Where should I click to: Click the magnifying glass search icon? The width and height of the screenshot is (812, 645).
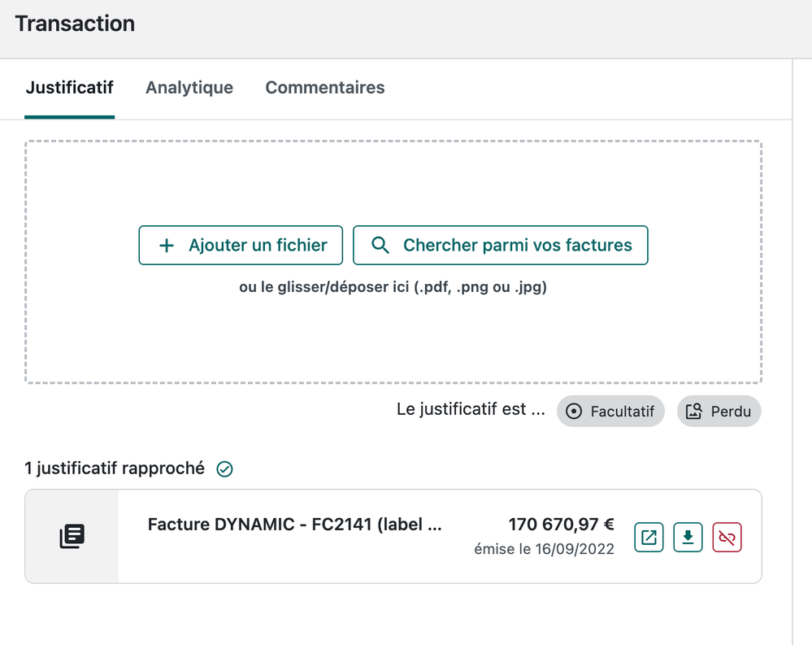pos(380,246)
